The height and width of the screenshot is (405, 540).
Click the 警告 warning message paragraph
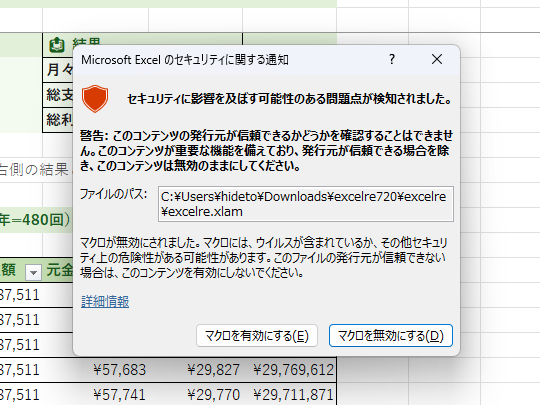click(x=266, y=151)
